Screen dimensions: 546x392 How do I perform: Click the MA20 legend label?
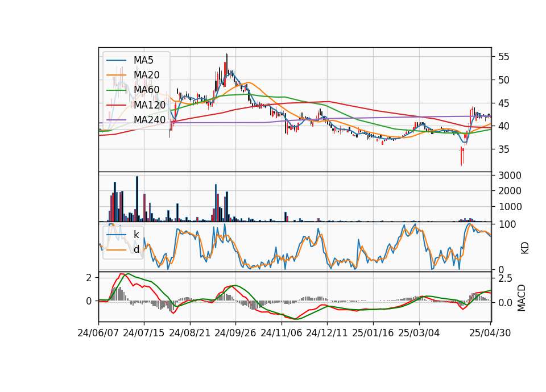[x=146, y=75]
